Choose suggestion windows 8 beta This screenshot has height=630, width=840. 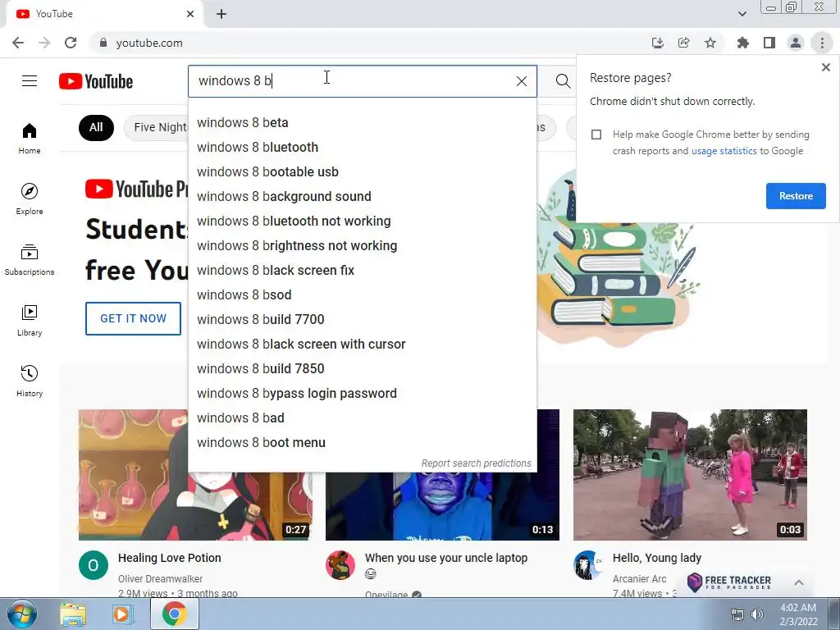[362, 123]
